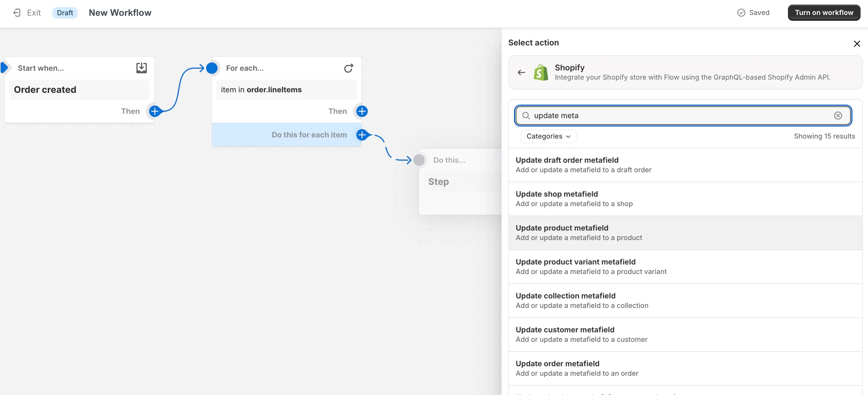Click the blue input node of For each
868x395 pixels.
pos(212,68)
